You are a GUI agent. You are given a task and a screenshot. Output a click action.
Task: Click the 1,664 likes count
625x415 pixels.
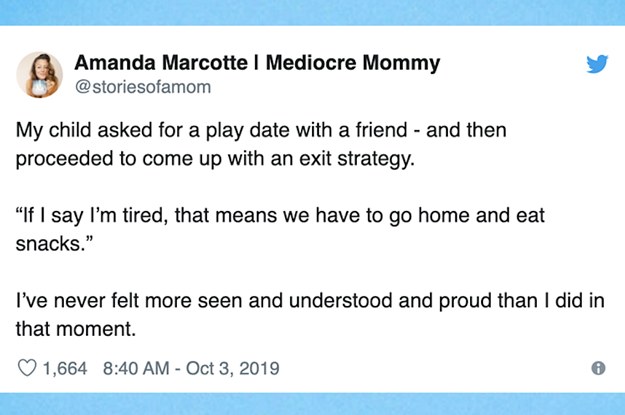[65, 368]
